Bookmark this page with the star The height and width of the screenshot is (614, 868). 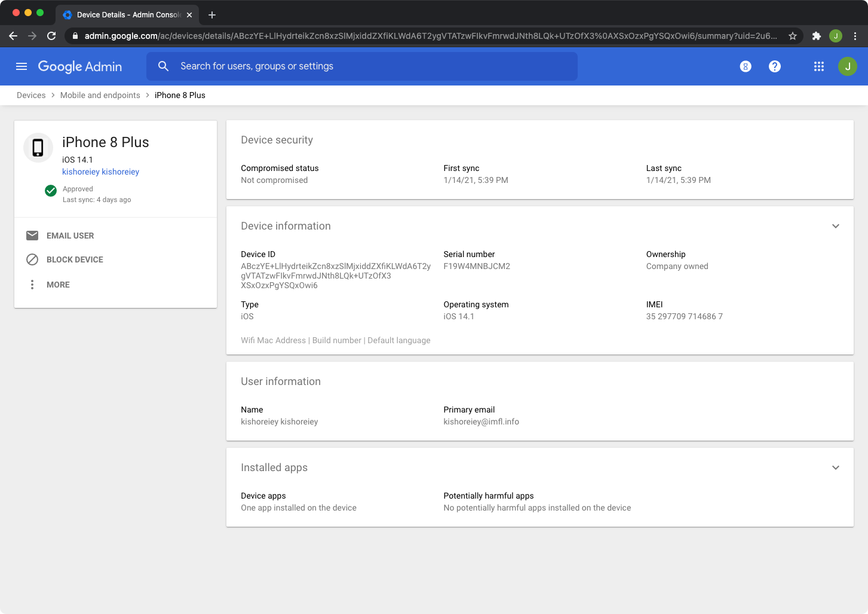(x=793, y=36)
